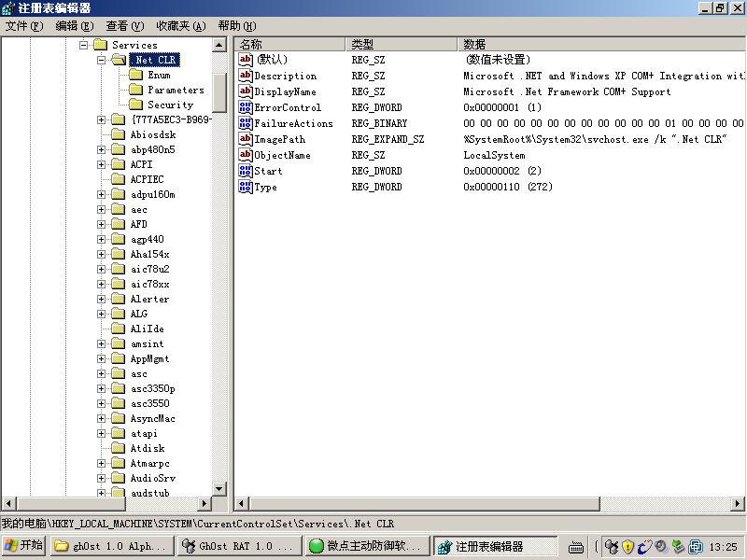Screen dimensions: 747x560
Task: Click the Parameters subkey folder icon
Action: pyautogui.click(x=136, y=90)
